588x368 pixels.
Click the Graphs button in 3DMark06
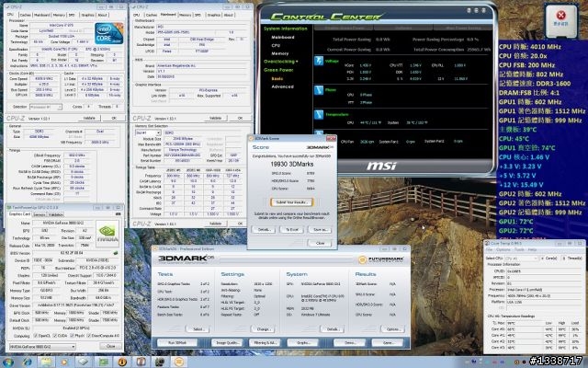[303, 343]
